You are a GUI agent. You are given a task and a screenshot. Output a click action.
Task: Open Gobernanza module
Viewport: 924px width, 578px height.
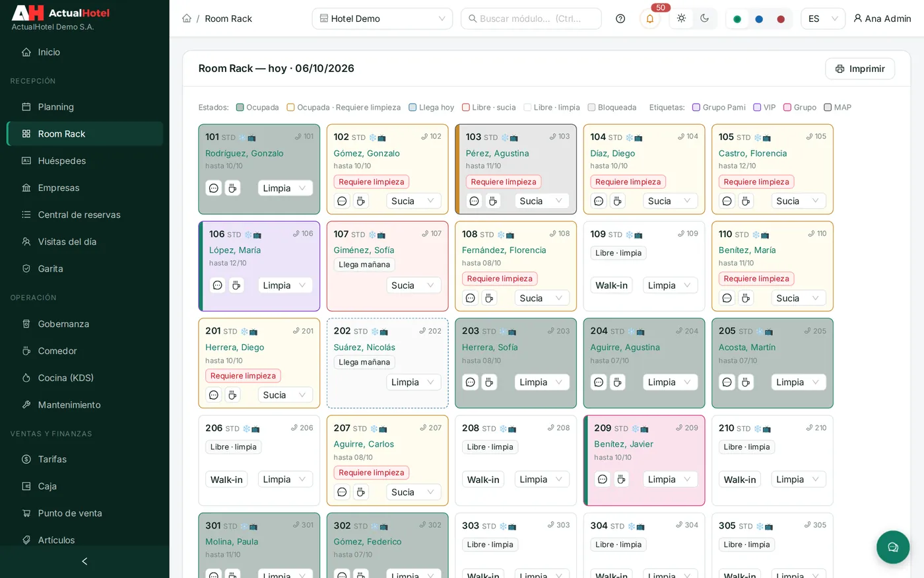coord(84,324)
